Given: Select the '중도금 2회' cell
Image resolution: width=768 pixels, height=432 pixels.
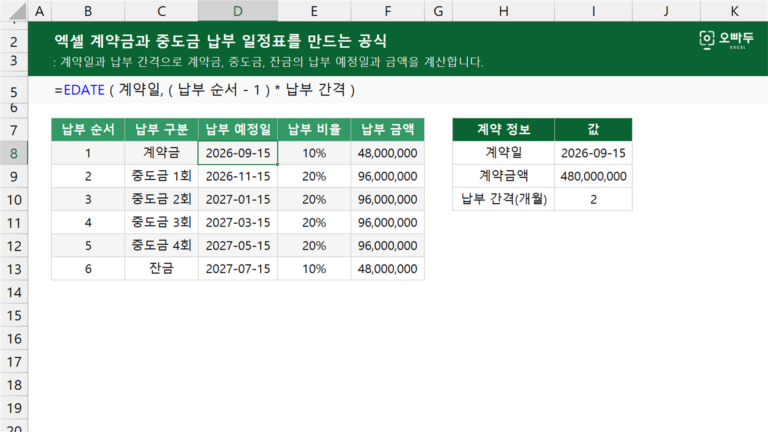Looking at the screenshot, I should click(x=162, y=199).
